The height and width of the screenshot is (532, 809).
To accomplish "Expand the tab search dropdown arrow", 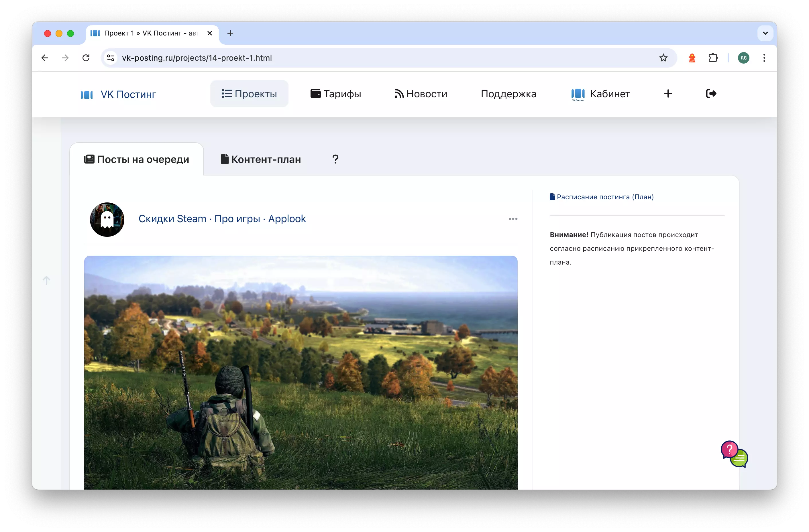I will [765, 33].
